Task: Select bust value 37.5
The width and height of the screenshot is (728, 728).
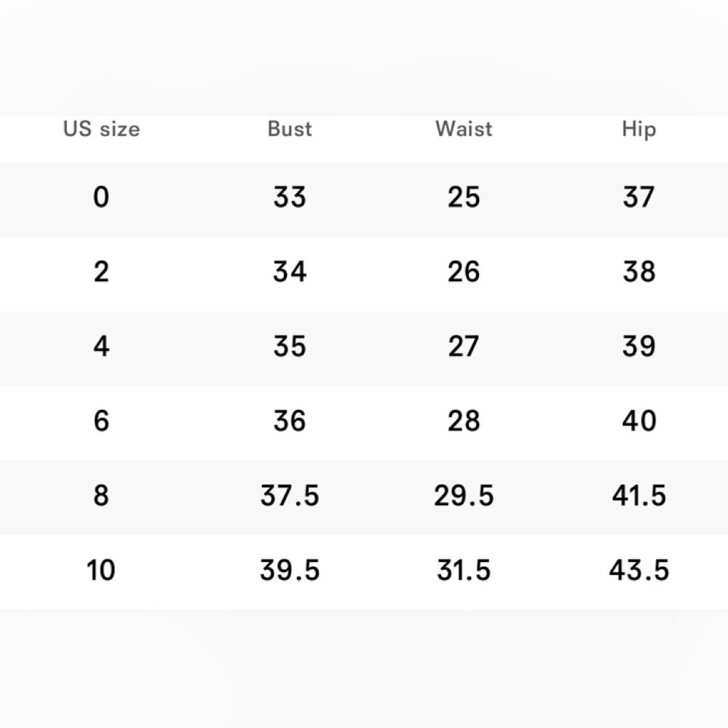Action: coord(290,495)
